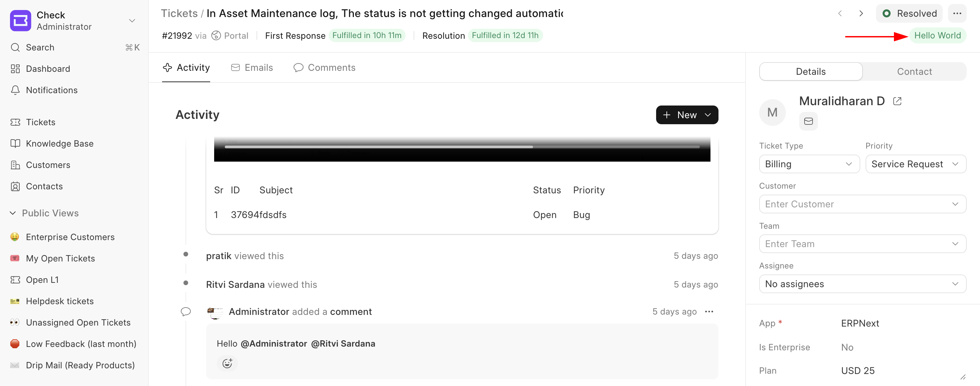
Task: Switch to the Emails tab
Action: point(252,68)
